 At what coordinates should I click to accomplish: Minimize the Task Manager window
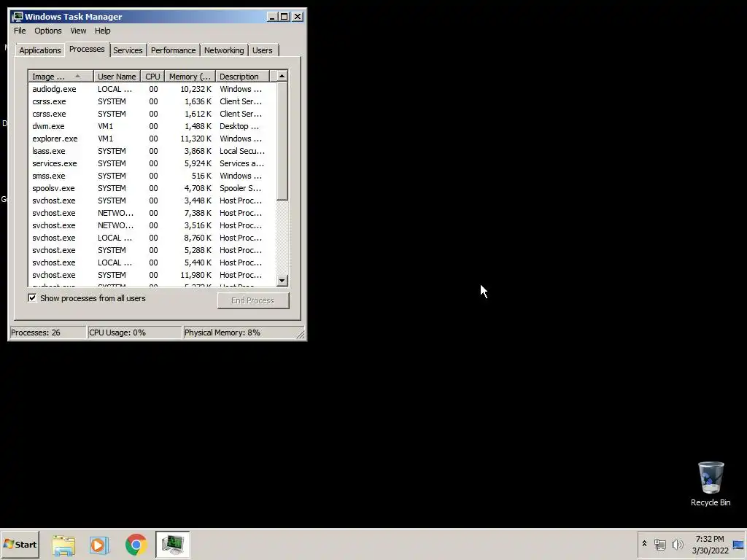pyautogui.click(x=272, y=17)
